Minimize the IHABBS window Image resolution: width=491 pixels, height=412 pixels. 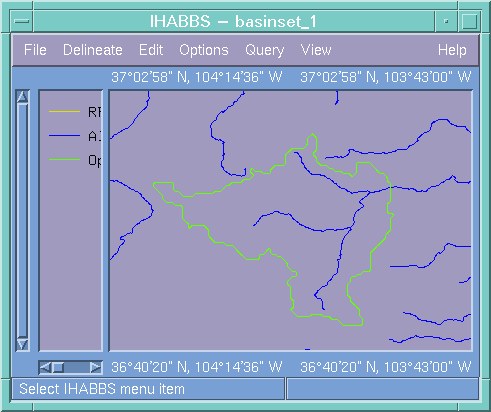(x=446, y=21)
